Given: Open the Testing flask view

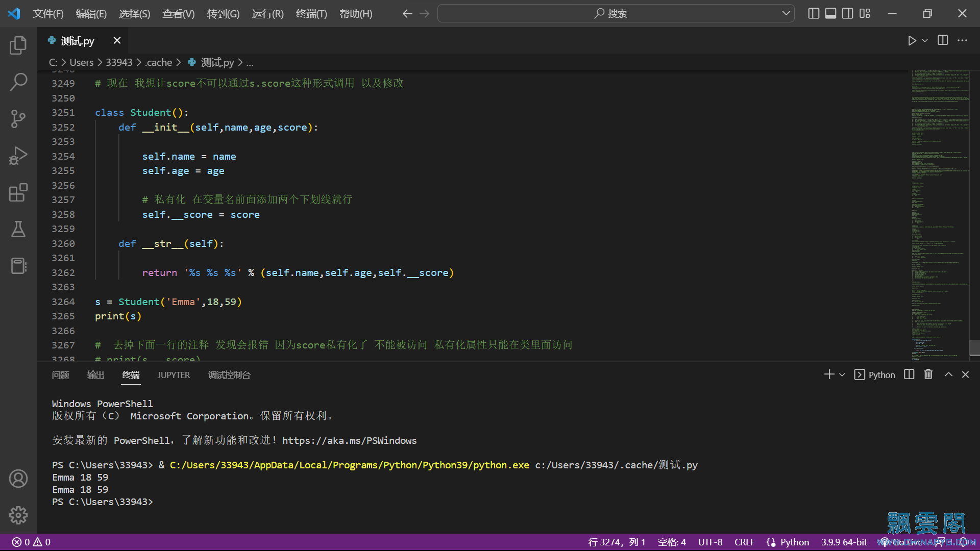Looking at the screenshot, I should click(x=18, y=229).
